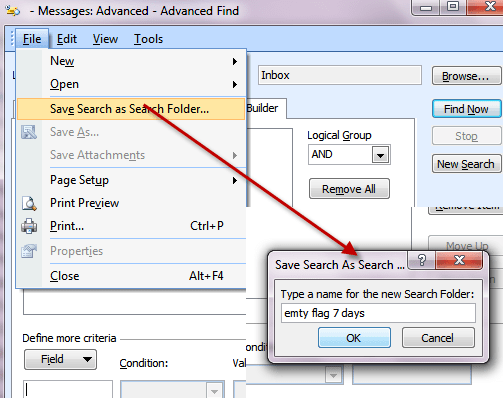The image size is (503, 398).
Task: Click OK to save search folder
Action: pyautogui.click(x=354, y=338)
